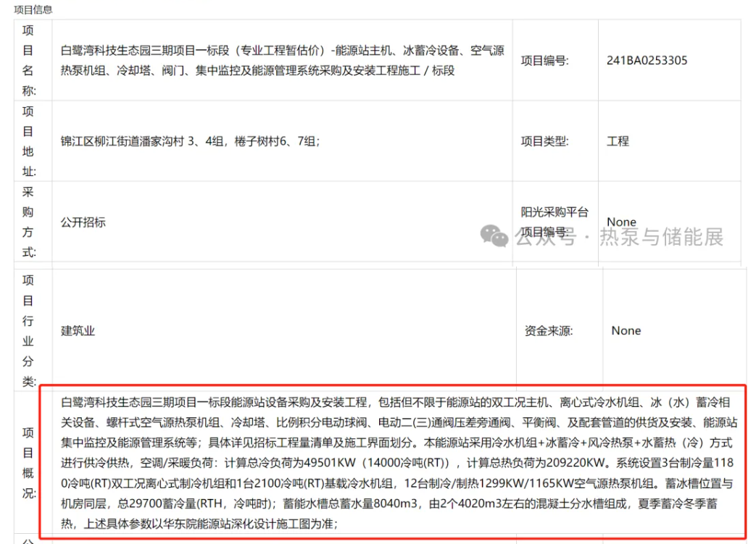Select the None value beside 资金来源
This screenshot has width=756, height=544.
pos(626,331)
